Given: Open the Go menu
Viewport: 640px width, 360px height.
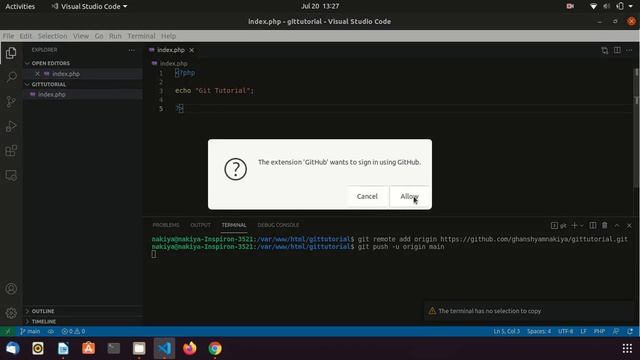Looking at the screenshot, I should click(99, 36).
